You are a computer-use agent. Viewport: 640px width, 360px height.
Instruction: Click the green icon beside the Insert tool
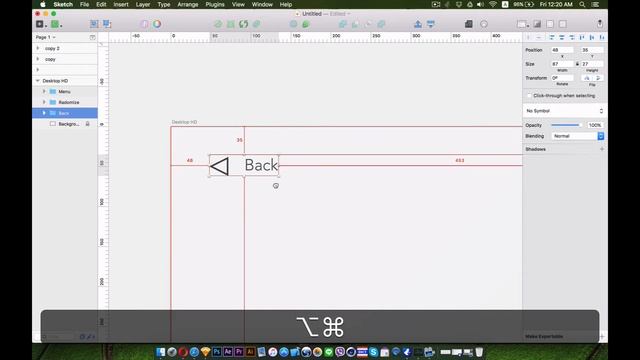tap(56, 24)
